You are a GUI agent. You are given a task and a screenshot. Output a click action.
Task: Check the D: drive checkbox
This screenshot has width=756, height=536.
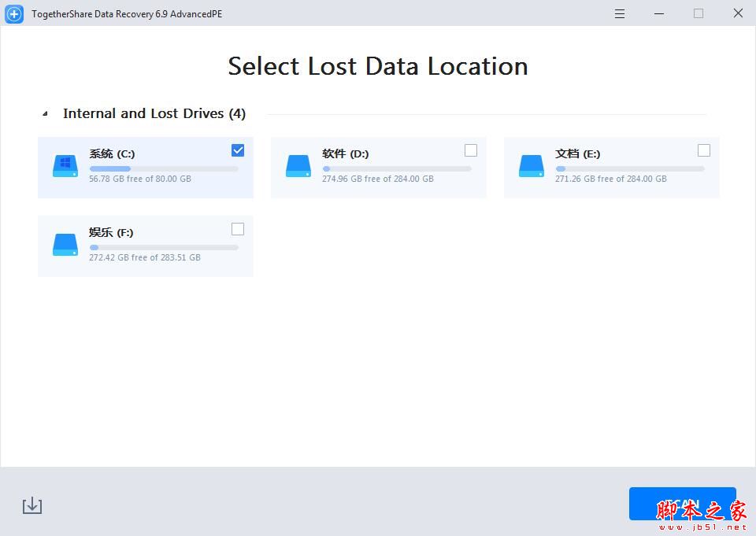pos(471,150)
